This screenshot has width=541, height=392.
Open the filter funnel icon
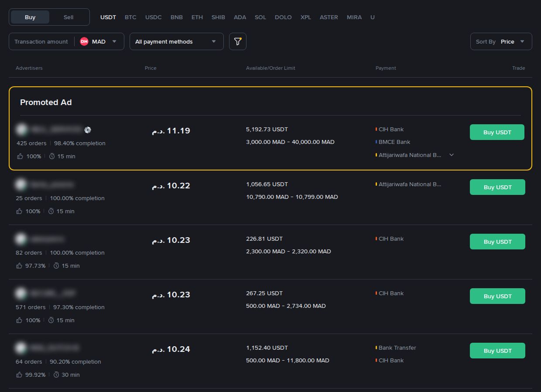(x=238, y=41)
